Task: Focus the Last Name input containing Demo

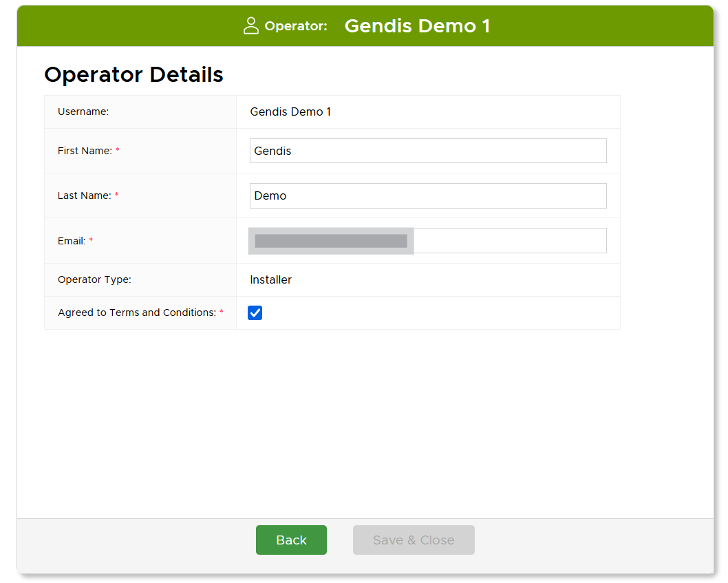Action: pyautogui.click(x=427, y=195)
